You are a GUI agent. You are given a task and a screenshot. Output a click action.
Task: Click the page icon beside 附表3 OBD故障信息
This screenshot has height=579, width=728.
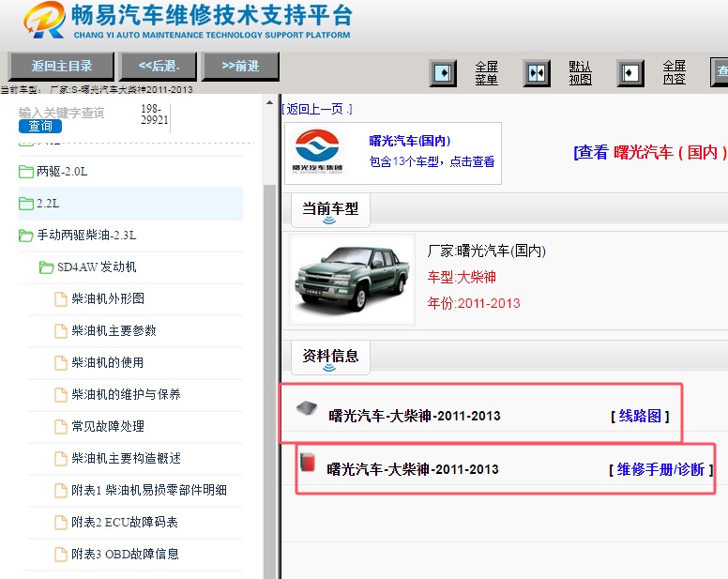pyautogui.click(x=61, y=555)
